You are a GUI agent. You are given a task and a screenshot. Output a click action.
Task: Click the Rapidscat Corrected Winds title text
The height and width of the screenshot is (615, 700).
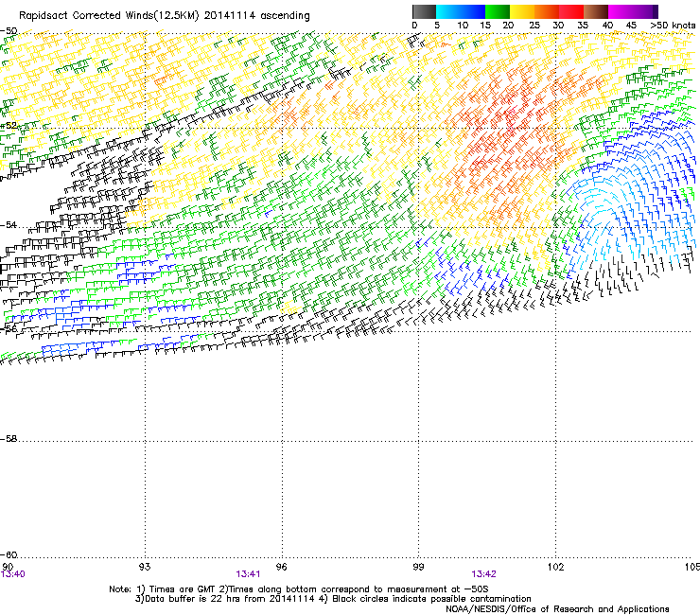[x=165, y=16]
